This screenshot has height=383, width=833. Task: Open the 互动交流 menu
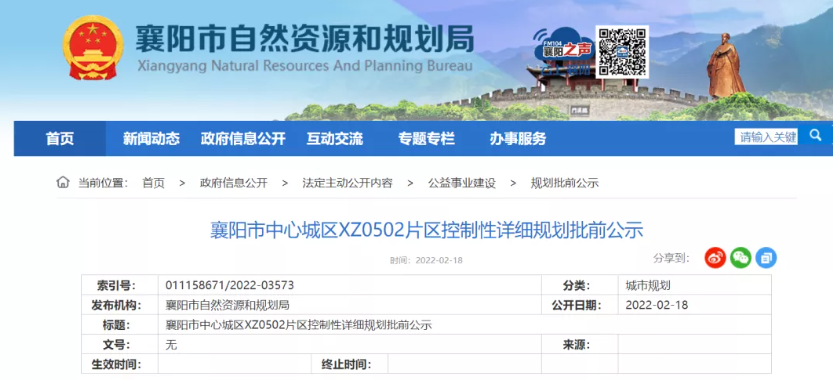[335, 139]
